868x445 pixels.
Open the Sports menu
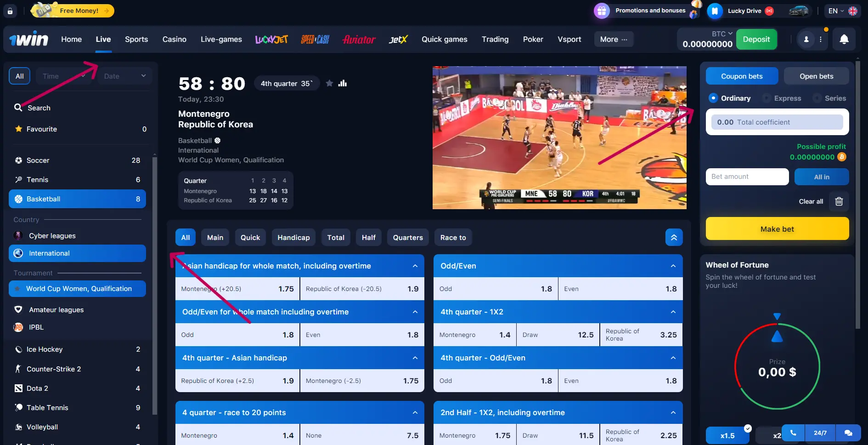coord(136,40)
